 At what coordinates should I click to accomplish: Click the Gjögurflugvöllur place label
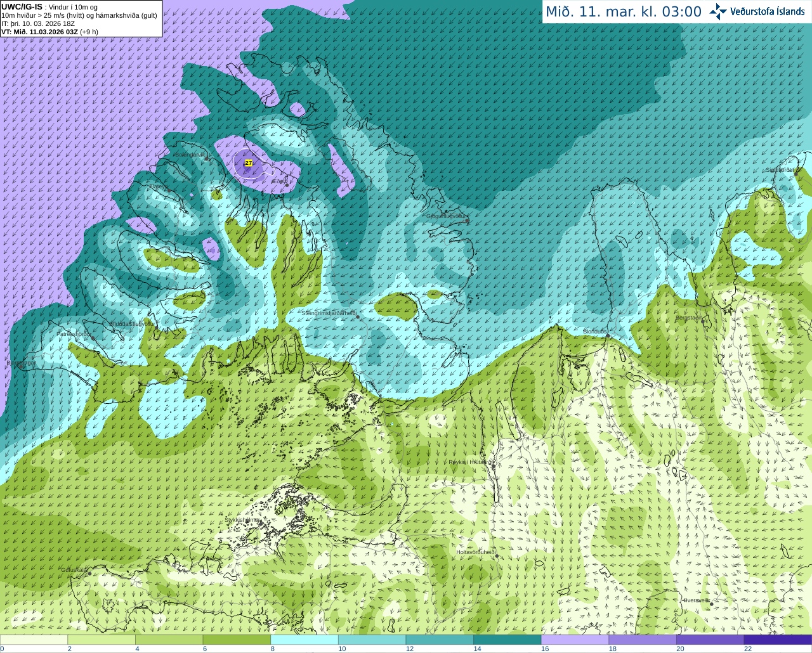(x=447, y=216)
